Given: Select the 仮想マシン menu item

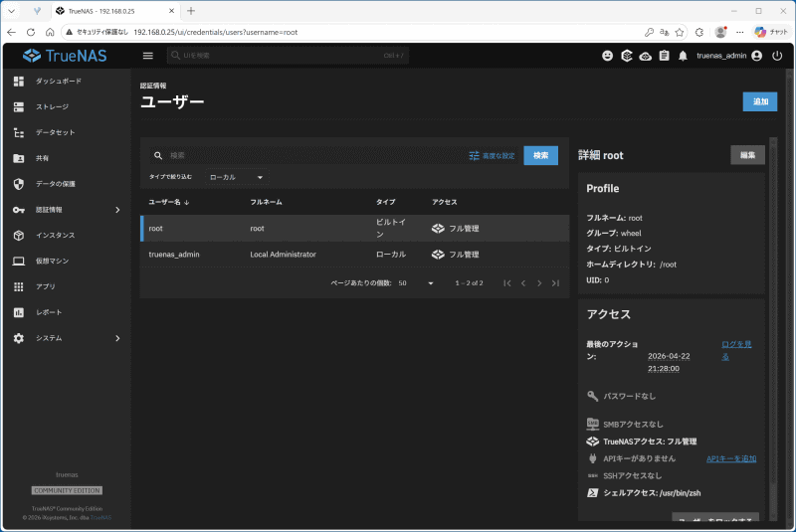Looking at the screenshot, I should [x=53, y=262].
